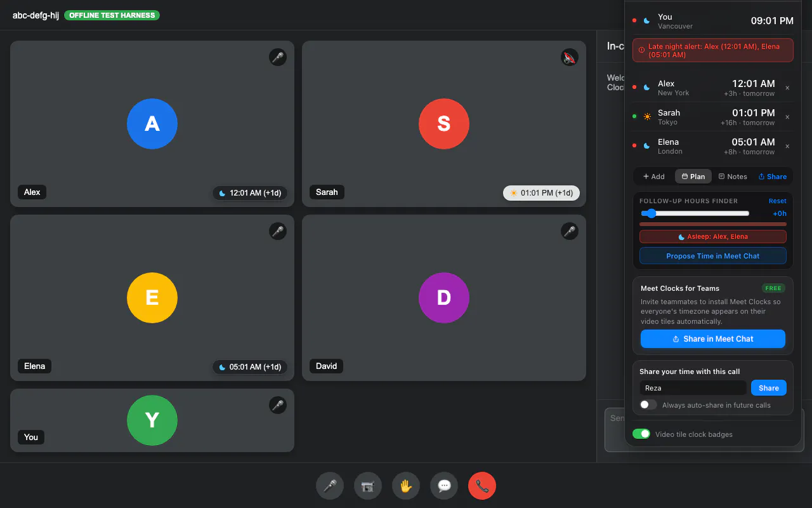Image resolution: width=812 pixels, height=508 pixels.
Task: Select David's purple avatar tile
Action: tap(444, 298)
